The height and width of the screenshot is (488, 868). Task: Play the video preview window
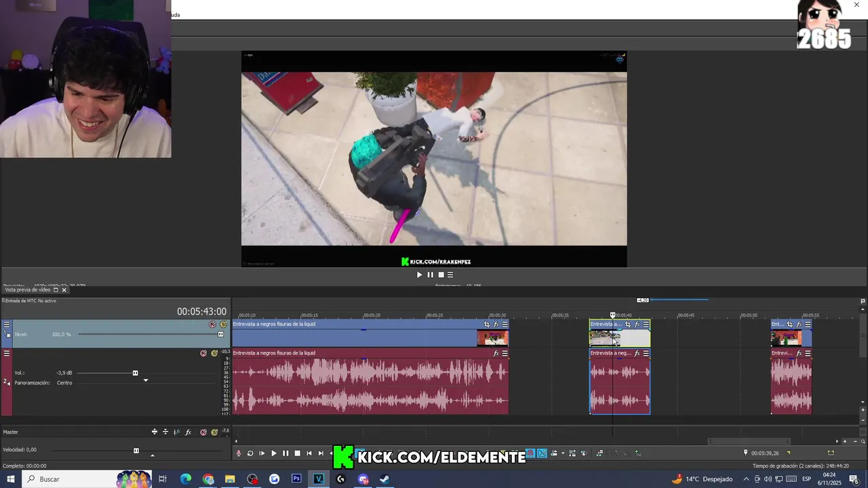[x=419, y=274]
